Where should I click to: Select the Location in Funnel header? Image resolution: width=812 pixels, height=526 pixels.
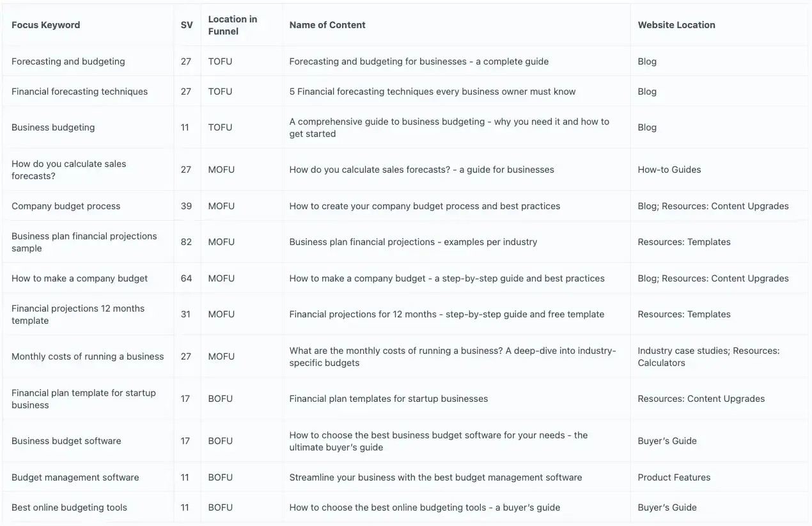click(x=233, y=25)
